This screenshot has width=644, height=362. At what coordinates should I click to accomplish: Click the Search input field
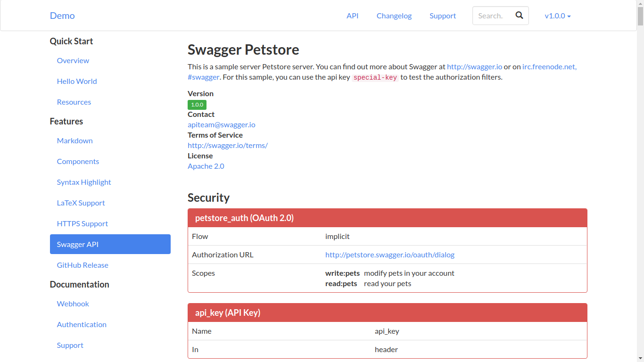(x=491, y=16)
